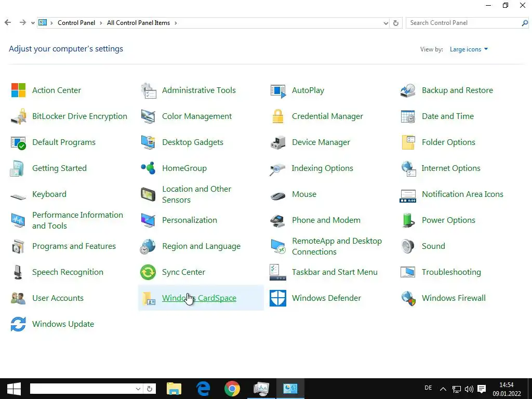Open Phone and Modem link
The width and height of the screenshot is (532, 399).
(x=326, y=220)
